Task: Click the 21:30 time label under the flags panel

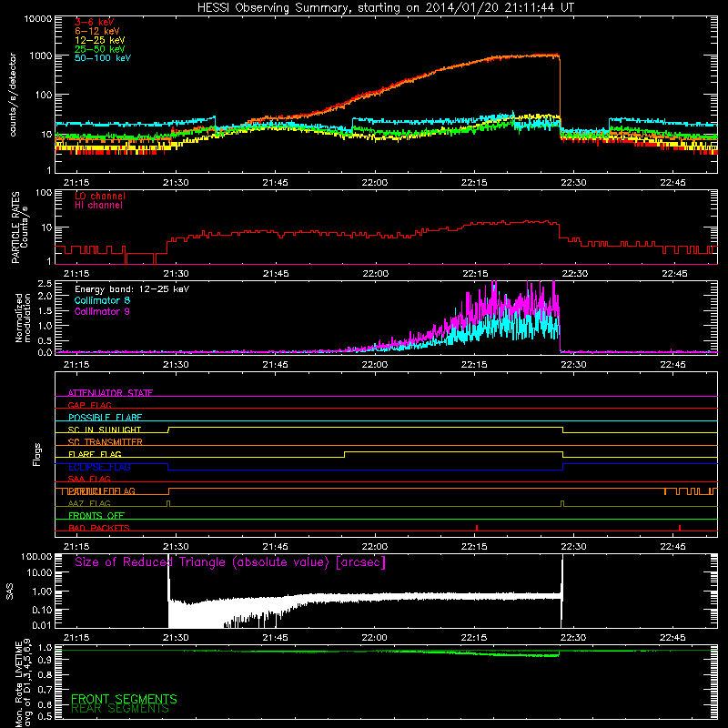Action: click(176, 547)
